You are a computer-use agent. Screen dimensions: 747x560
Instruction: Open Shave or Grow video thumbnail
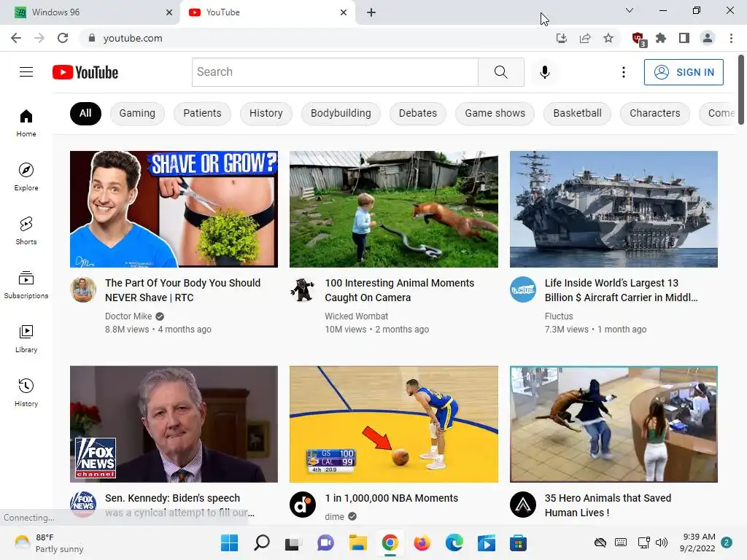pos(174,209)
